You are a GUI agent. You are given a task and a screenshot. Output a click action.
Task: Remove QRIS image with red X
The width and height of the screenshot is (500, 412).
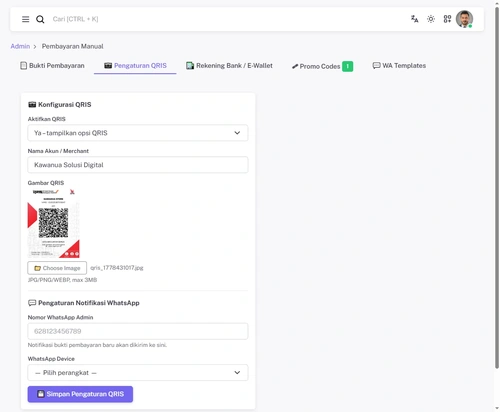coord(72,192)
